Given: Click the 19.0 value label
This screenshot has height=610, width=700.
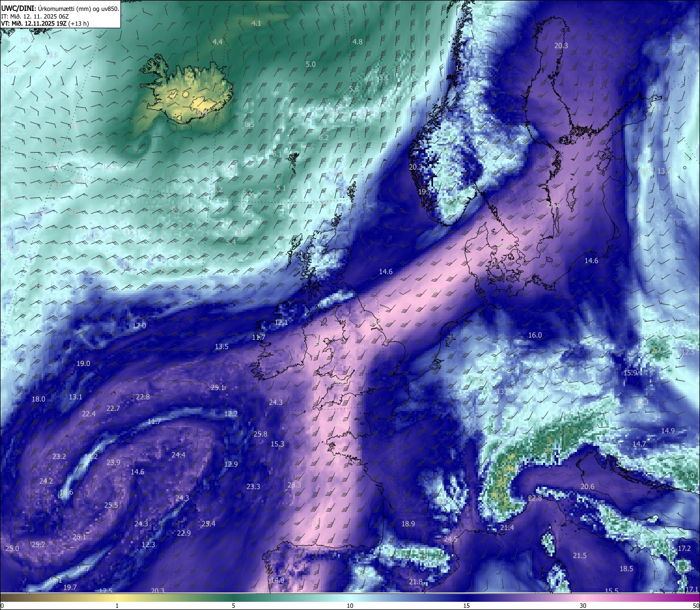Looking at the screenshot, I should click(x=83, y=363).
